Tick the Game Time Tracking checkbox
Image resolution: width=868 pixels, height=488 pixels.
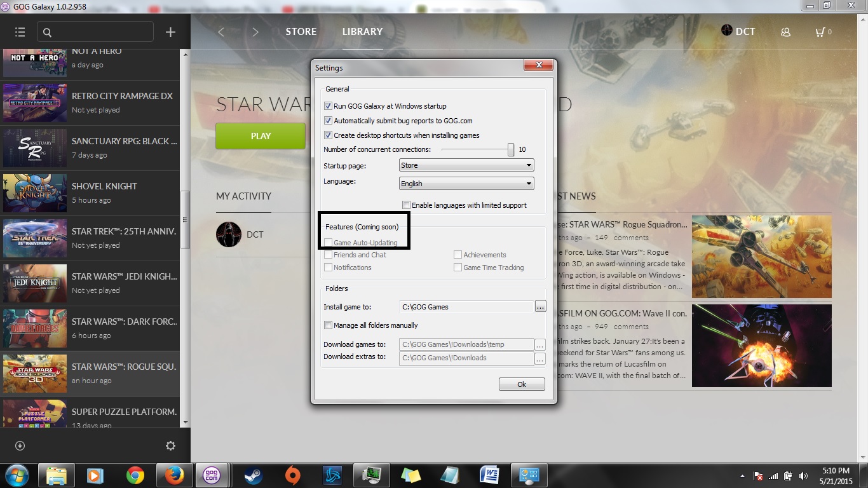click(x=458, y=268)
